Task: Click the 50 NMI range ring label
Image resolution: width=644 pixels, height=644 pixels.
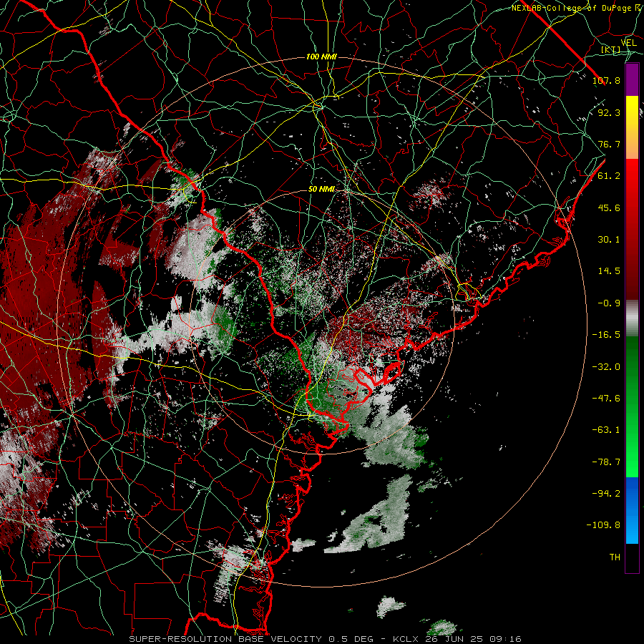Action: tap(321, 190)
